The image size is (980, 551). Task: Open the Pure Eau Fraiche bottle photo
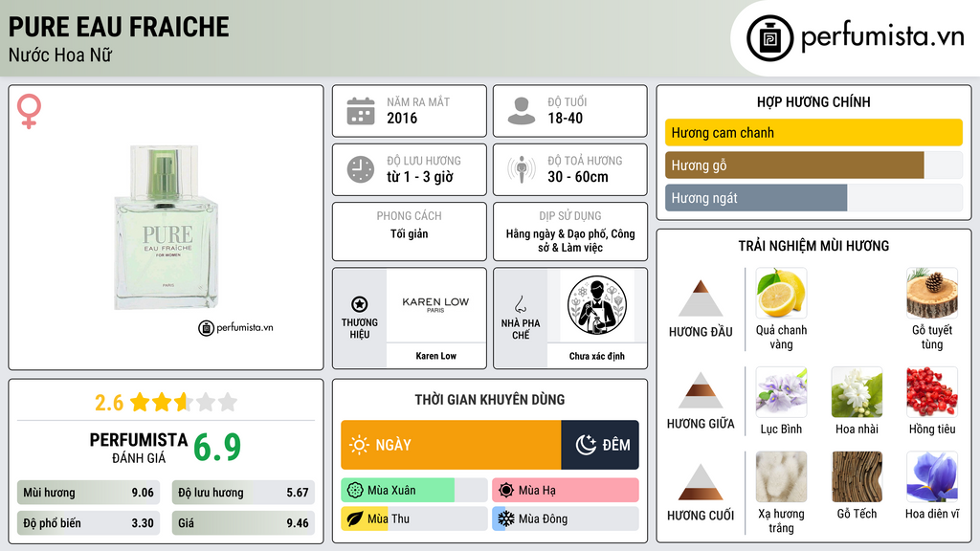click(167, 227)
